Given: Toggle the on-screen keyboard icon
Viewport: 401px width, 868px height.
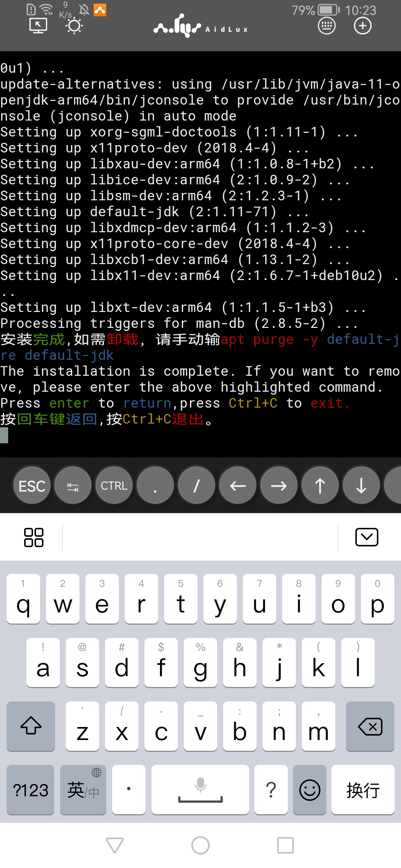Looking at the screenshot, I should (327, 26).
